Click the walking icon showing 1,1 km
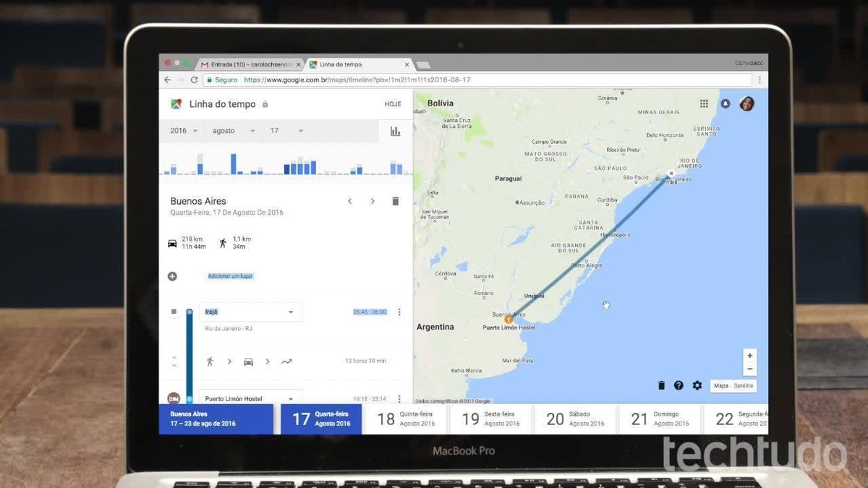868x488 pixels. tap(223, 243)
